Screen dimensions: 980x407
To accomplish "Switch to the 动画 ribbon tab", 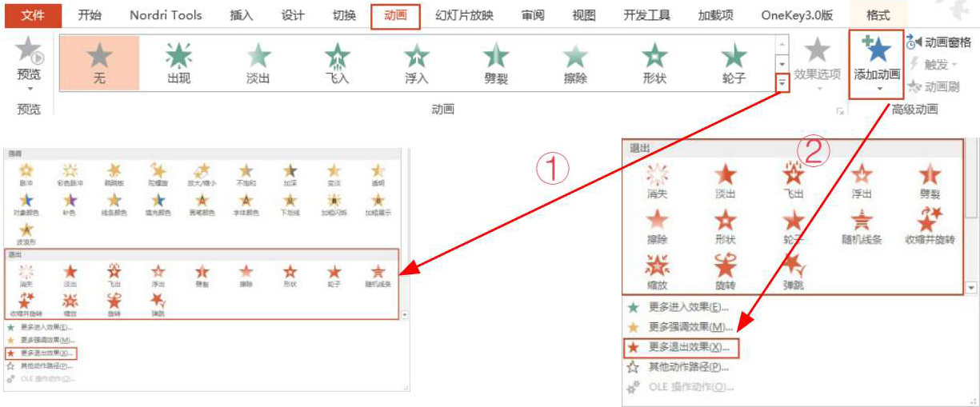I will (395, 15).
